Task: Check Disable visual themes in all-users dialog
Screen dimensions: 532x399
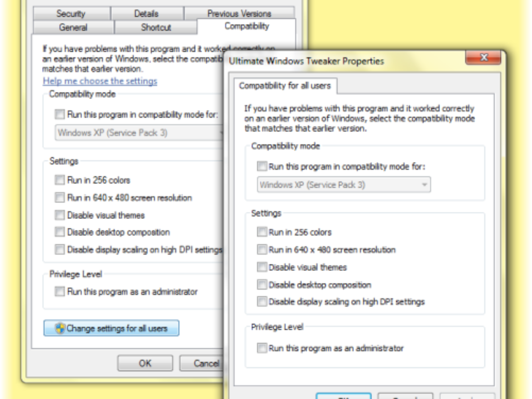Action: 262,267
